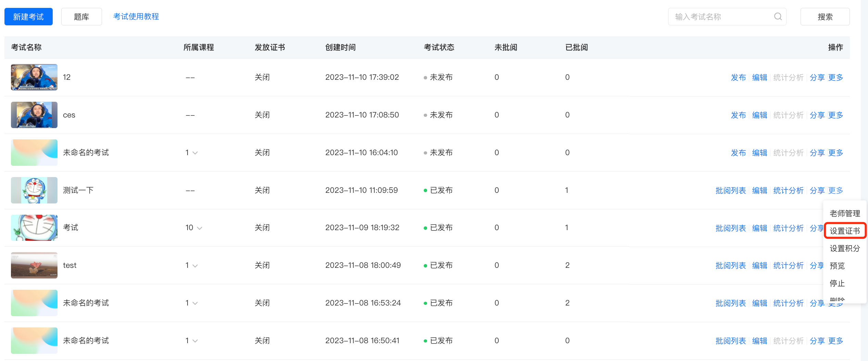Open the 题库 question bank button
This screenshot has height=361, width=868.
click(81, 17)
